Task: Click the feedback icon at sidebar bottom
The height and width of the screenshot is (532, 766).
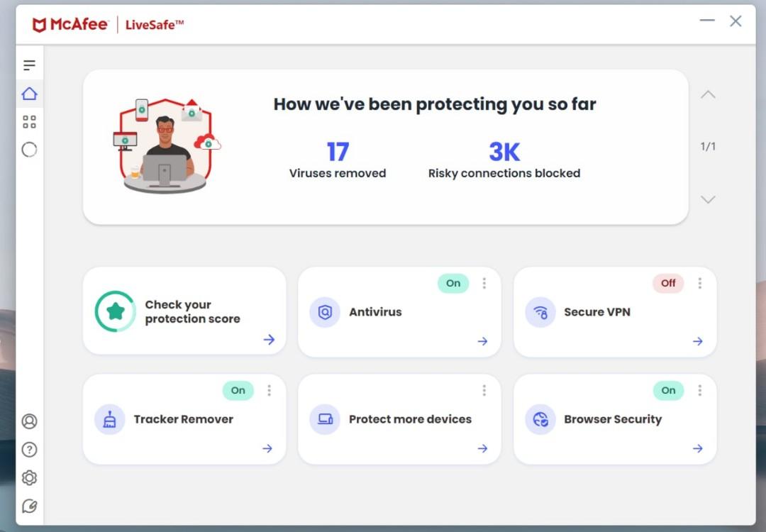Action: tap(29, 506)
